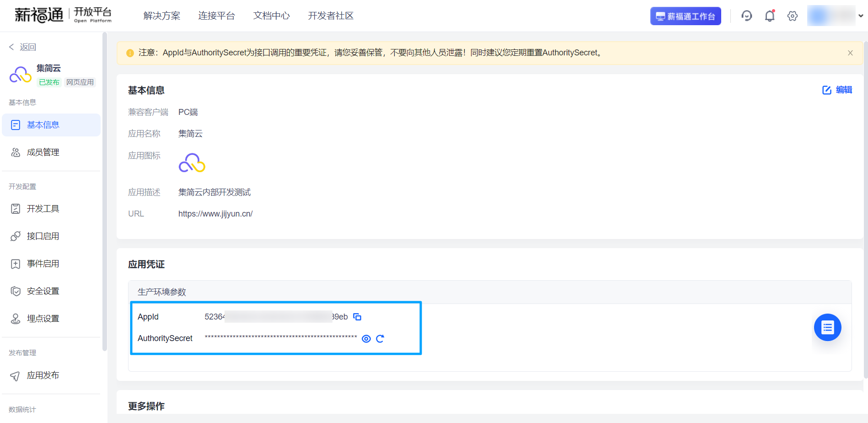
Task: Open the settings gear in header
Action: click(793, 16)
